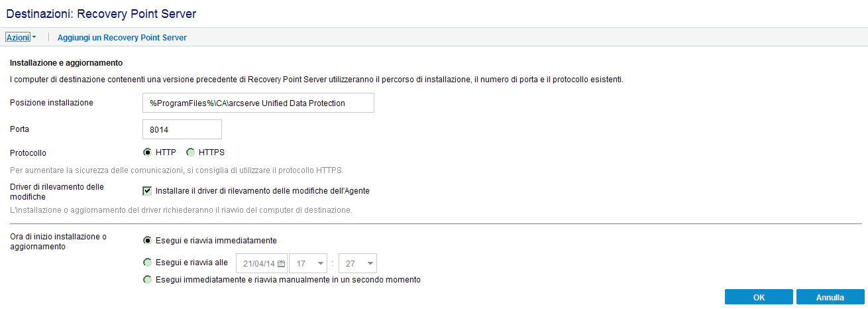Select the HTTP protocol radio button
868x309 pixels.
(147, 152)
